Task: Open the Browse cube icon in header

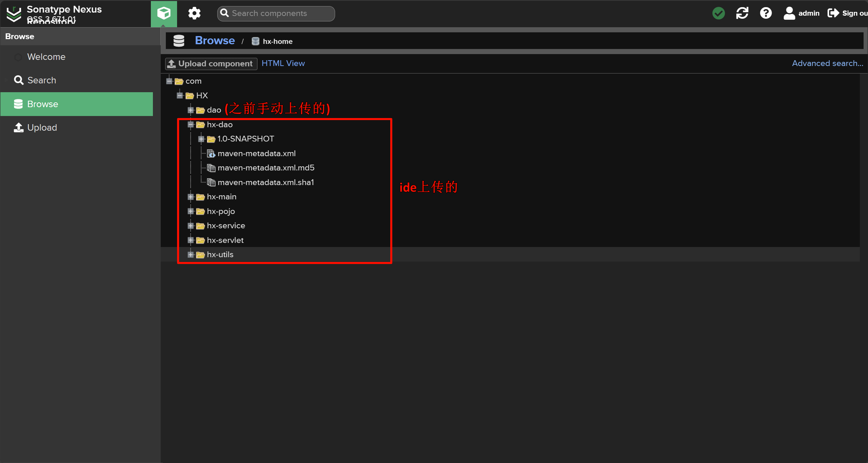Action: (164, 13)
